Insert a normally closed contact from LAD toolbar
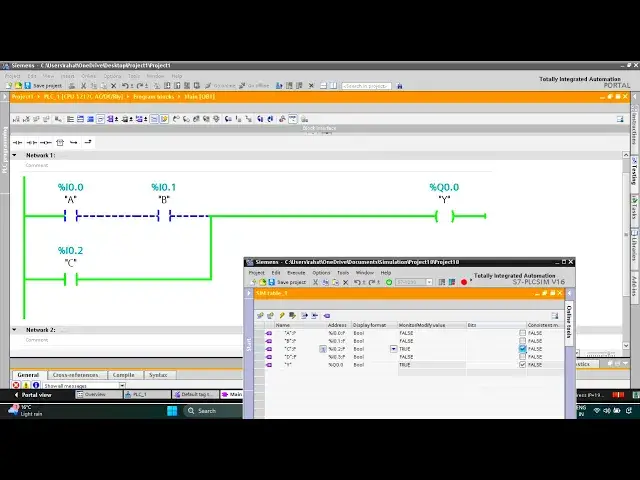 32,142
